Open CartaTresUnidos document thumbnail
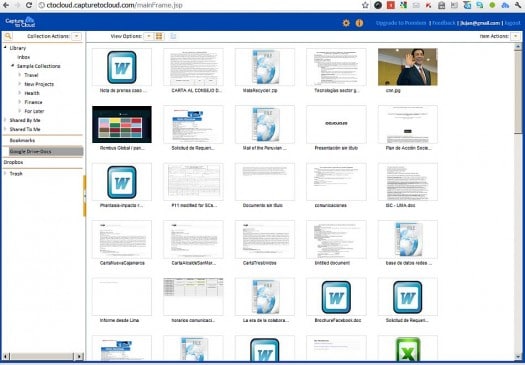Image resolution: width=525 pixels, height=365 pixels. (x=265, y=239)
